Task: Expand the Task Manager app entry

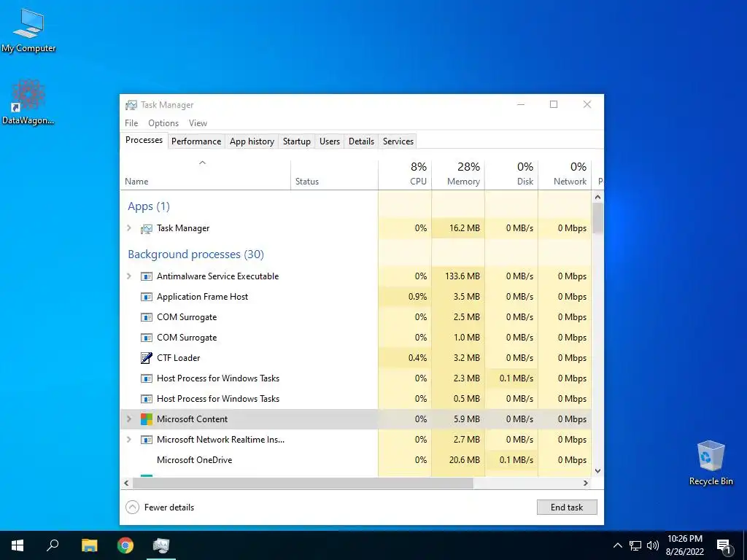Action: click(x=128, y=228)
